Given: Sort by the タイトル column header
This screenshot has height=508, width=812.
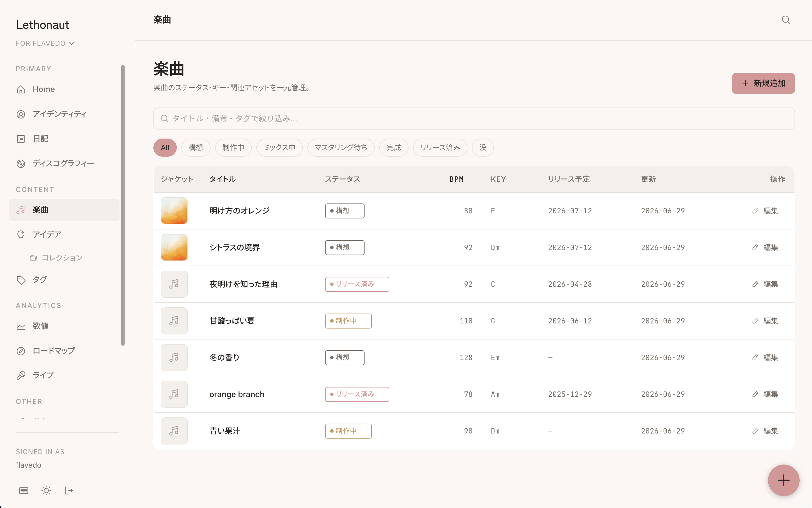Looking at the screenshot, I should (x=222, y=179).
